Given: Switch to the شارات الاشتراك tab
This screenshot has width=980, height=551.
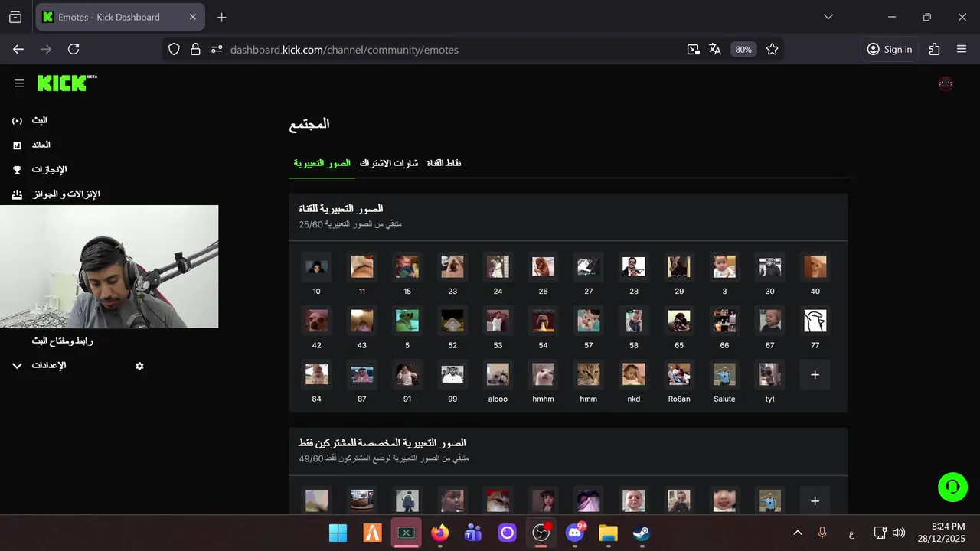Looking at the screenshot, I should click(389, 163).
